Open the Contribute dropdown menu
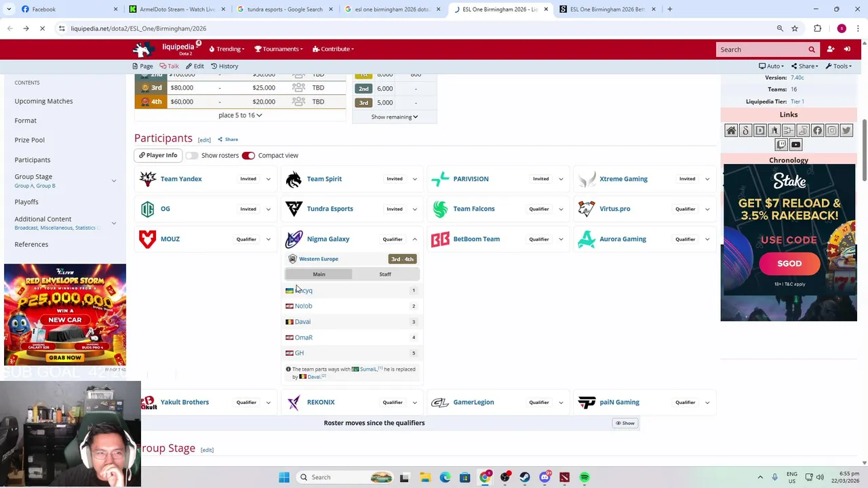Image resolution: width=868 pixels, height=488 pixels. (x=333, y=49)
